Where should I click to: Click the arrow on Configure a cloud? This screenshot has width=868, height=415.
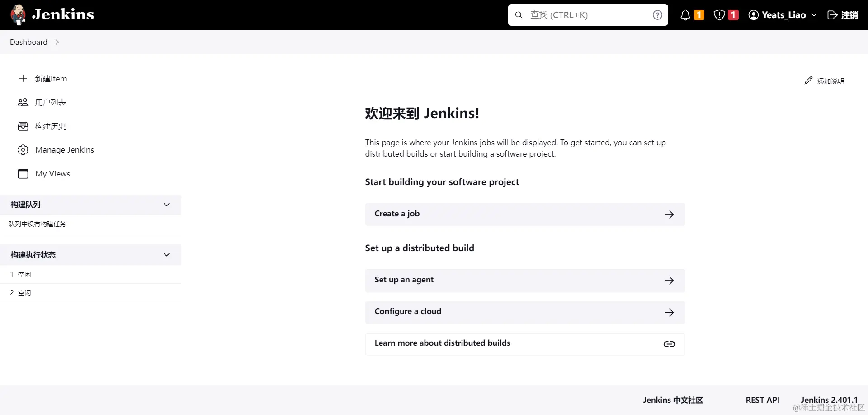(670, 313)
